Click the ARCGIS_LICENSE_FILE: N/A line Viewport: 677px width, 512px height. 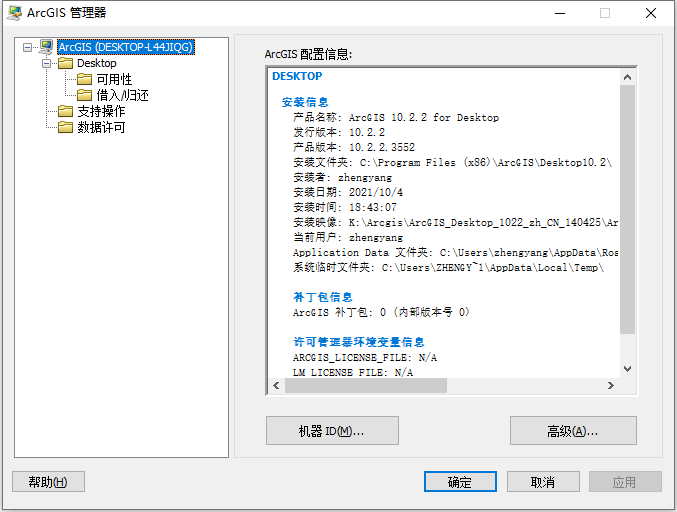pos(365,357)
